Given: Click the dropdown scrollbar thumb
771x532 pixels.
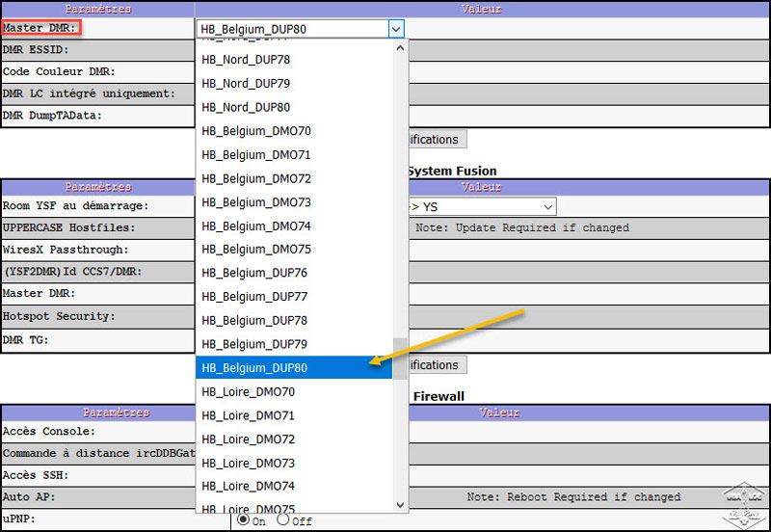Looking at the screenshot, I should [x=400, y=359].
